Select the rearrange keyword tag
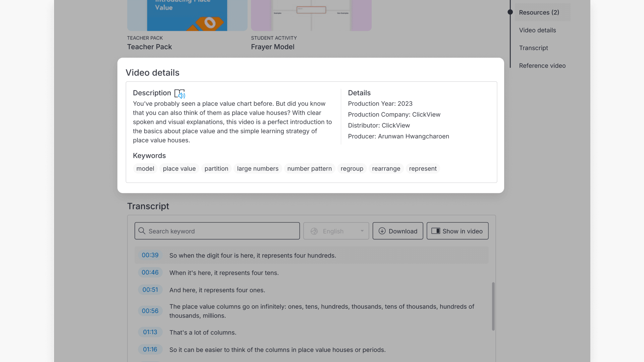The height and width of the screenshot is (362, 644). click(x=386, y=169)
